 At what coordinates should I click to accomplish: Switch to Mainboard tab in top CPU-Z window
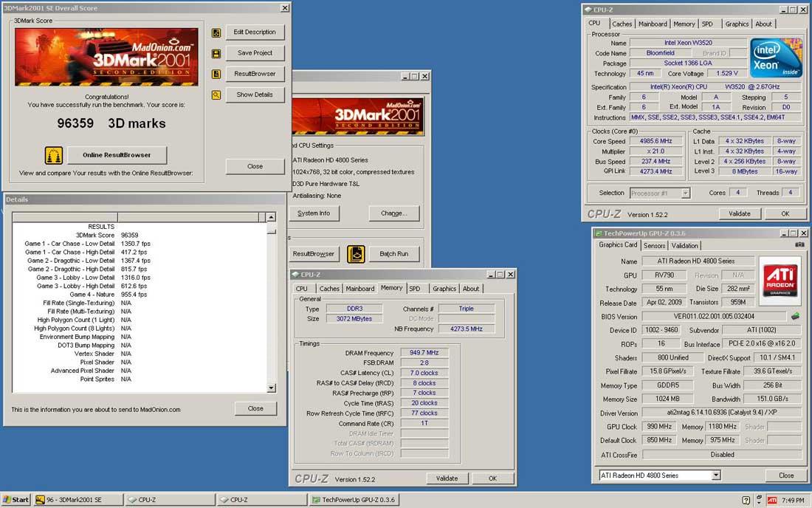(x=653, y=24)
